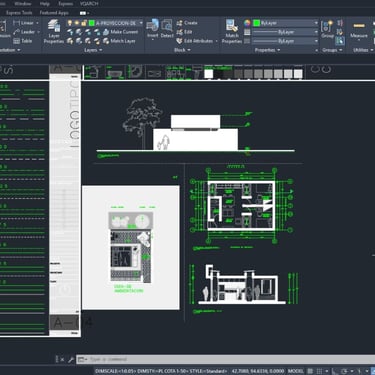Toggle layer freeze sun icon in layer list

pyautogui.click(x=77, y=23)
